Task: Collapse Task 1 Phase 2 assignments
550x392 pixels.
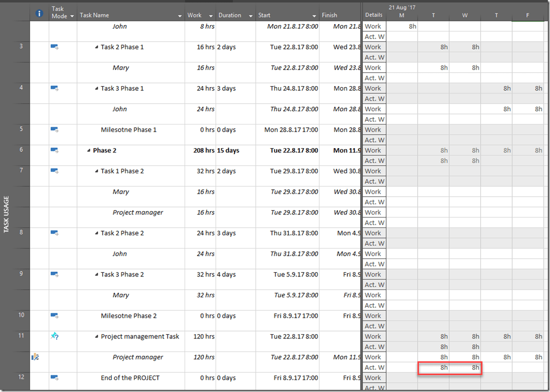Action: point(96,171)
